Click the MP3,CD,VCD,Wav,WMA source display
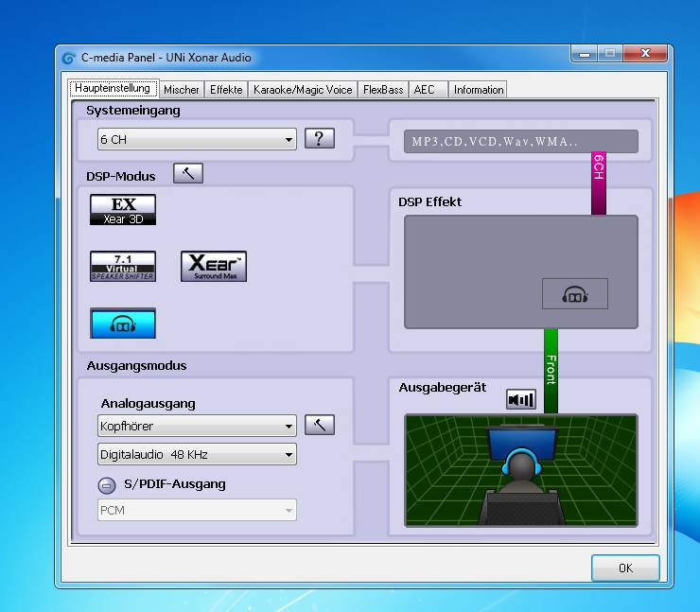The height and width of the screenshot is (612, 700). (520, 142)
